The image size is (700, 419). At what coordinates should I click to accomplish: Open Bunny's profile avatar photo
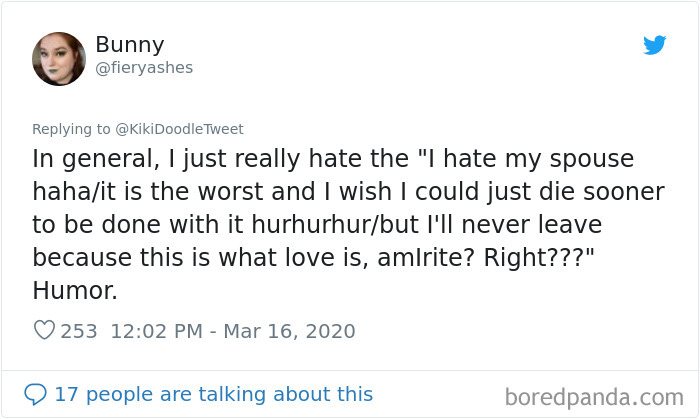59,58
